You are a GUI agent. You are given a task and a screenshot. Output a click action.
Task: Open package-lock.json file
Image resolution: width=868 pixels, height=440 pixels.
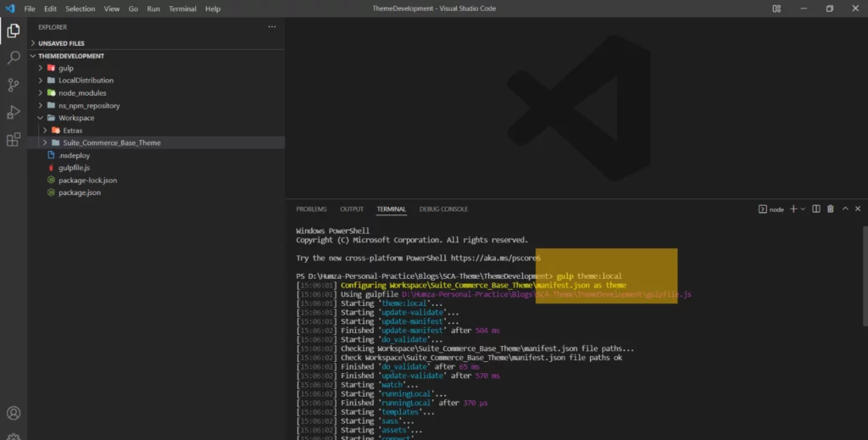click(x=156, y=180)
